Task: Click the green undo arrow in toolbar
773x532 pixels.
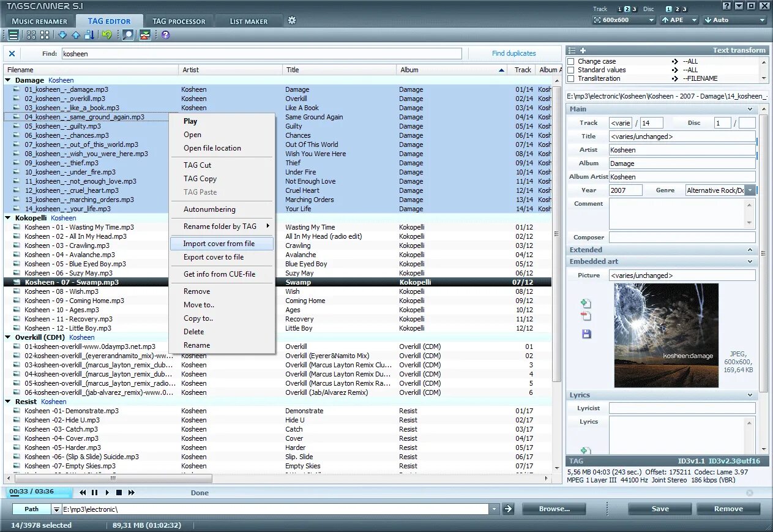Action: click(107, 35)
